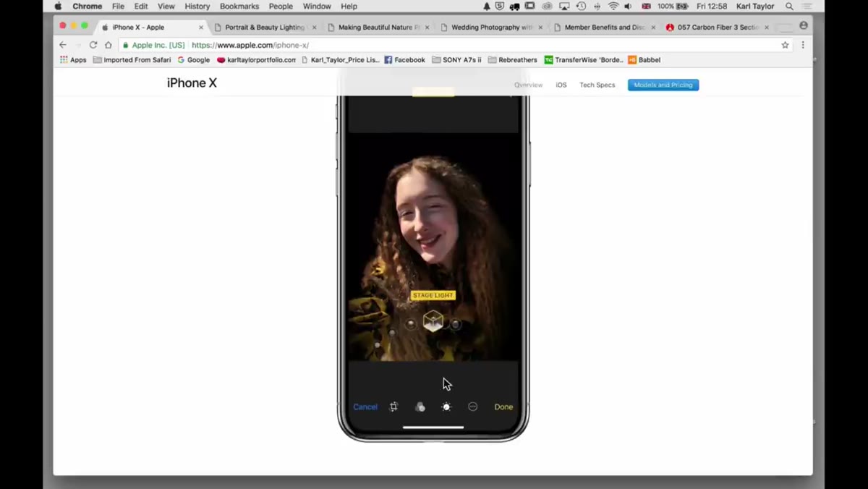868x489 pixels.
Task: Open the File menu
Action: [118, 7]
